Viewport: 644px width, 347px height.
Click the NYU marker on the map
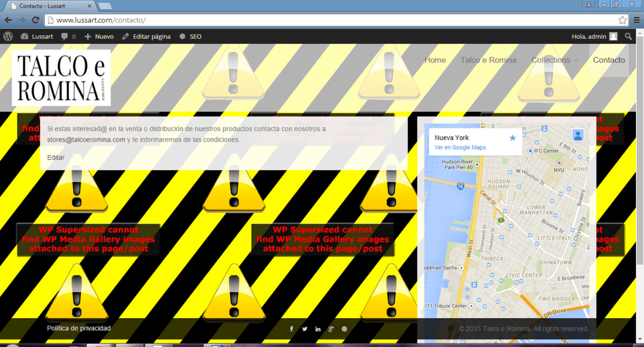[x=559, y=163]
